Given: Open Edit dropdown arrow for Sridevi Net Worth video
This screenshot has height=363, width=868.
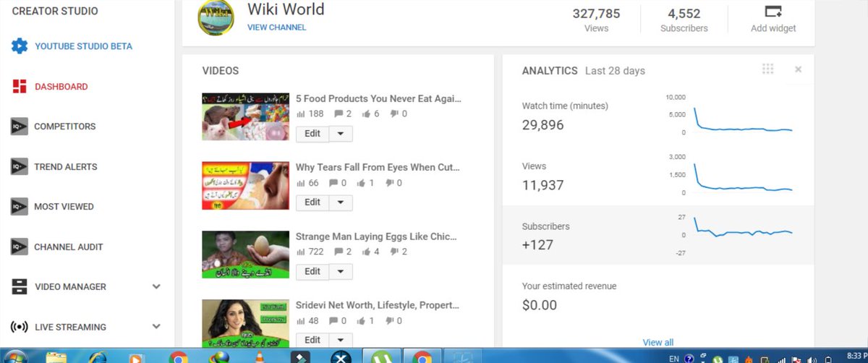Looking at the screenshot, I should coord(341,341).
